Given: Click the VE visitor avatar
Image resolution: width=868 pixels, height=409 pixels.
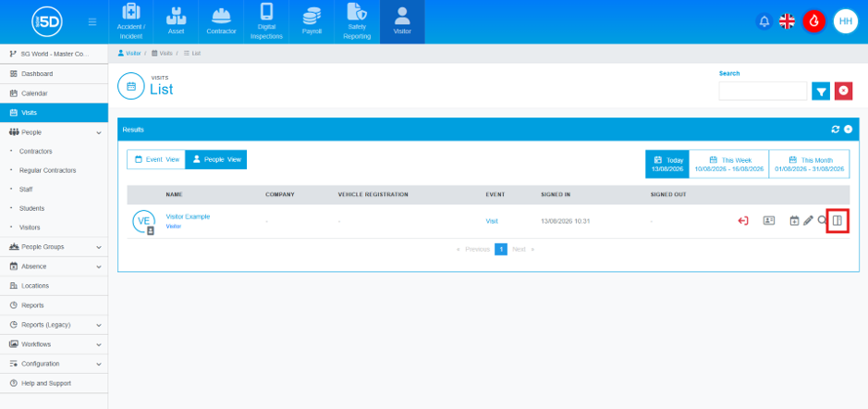Looking at the screenshot, I should pyautogui.click(x=143, y=221).
